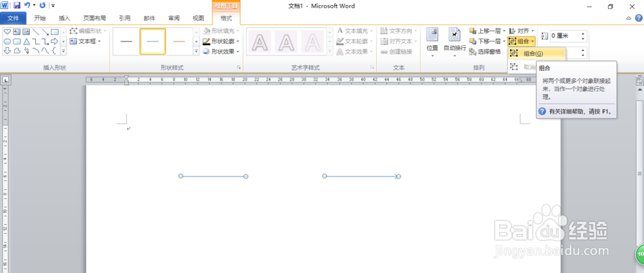Click the Redo icon in quick access toolbar
Image resolution: width=644 pixels, height=273 pixels.
(43, 5)
